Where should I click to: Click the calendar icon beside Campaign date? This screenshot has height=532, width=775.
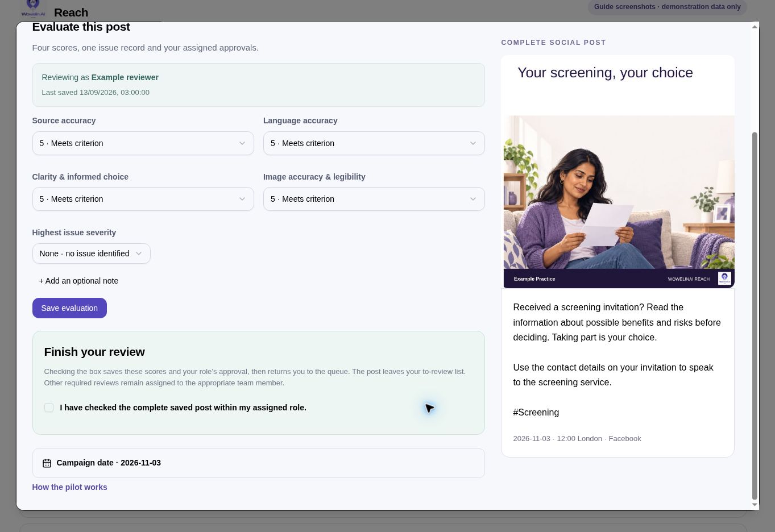[47, 463]
